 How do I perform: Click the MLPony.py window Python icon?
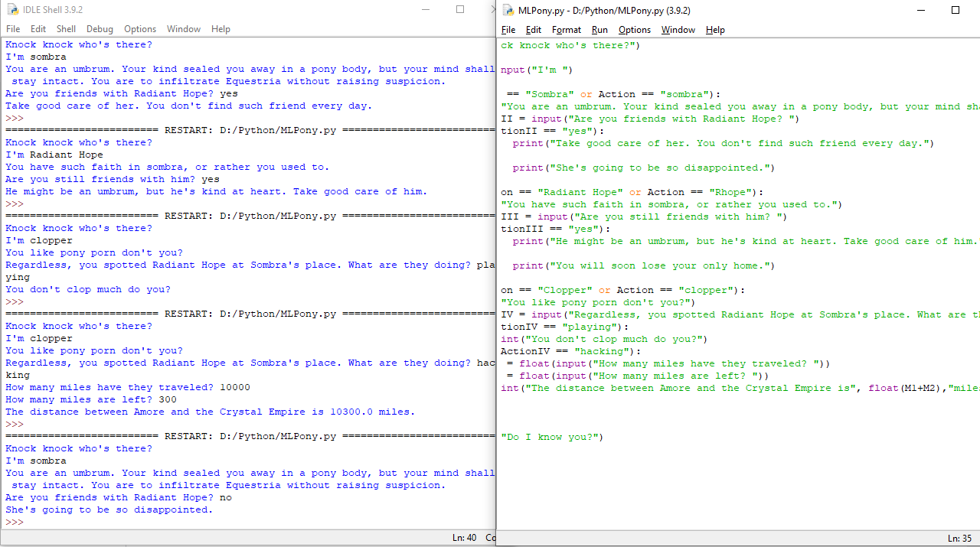tap(508, 11)
